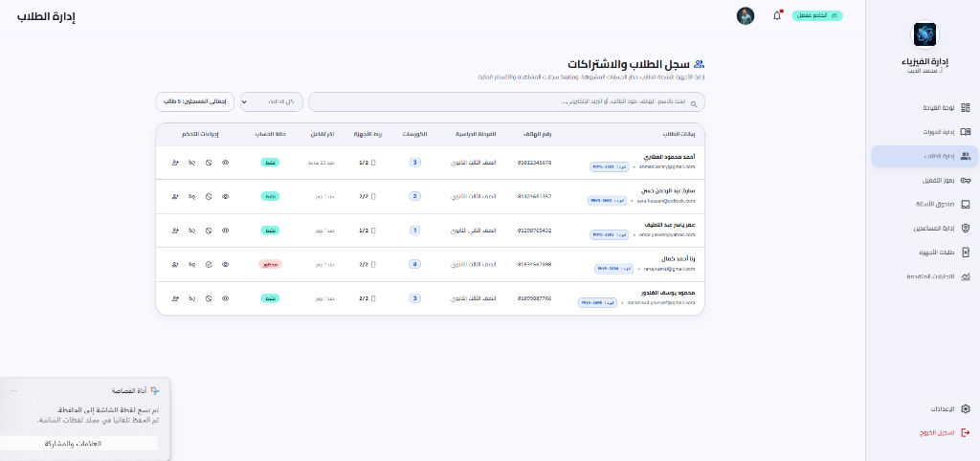Open user profile avatar in header
This screenshot has height=461, width=980.
click(745, 15)
